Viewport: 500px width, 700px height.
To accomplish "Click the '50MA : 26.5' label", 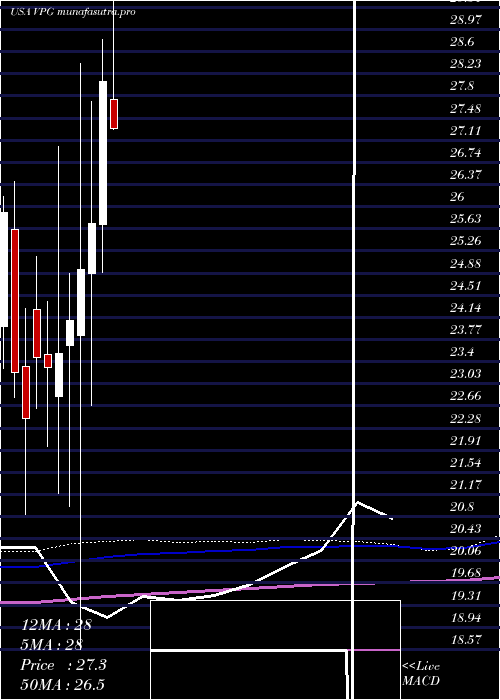I will point(63,685).
